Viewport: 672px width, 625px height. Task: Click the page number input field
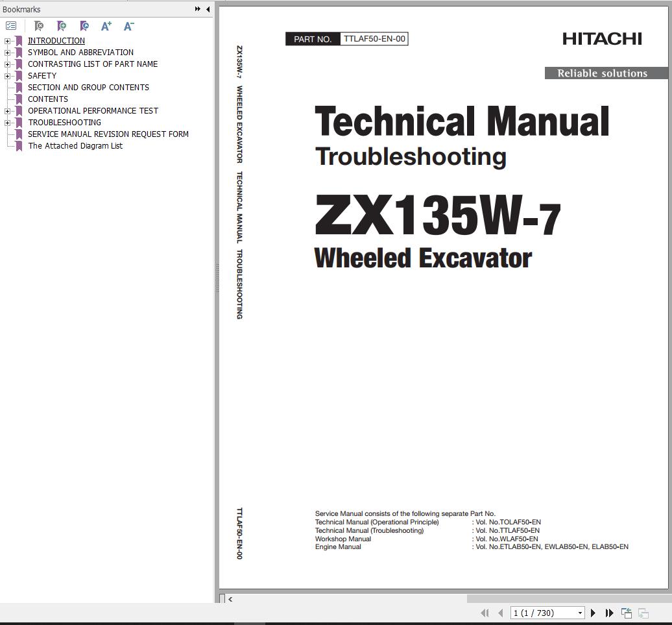pos(544,613)
